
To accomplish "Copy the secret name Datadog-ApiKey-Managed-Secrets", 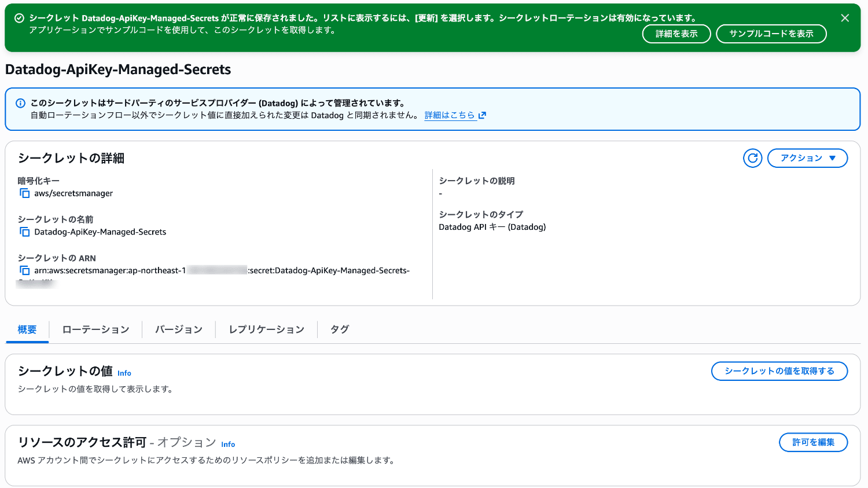I will click(24, 232).
